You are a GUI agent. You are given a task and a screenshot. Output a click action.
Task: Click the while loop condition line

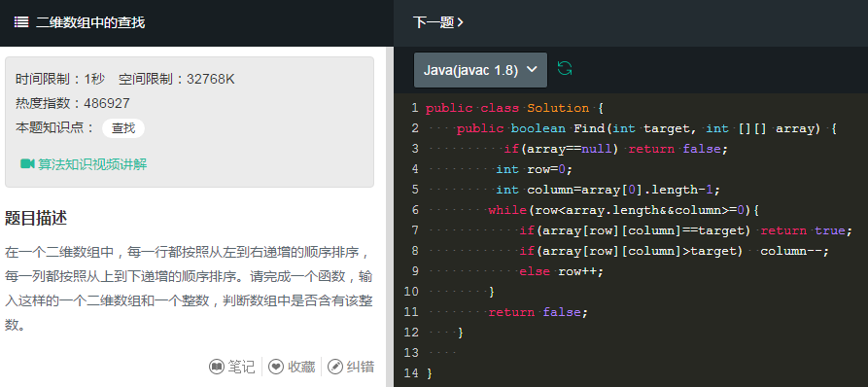pyautogui.click(x=623, y=210)
